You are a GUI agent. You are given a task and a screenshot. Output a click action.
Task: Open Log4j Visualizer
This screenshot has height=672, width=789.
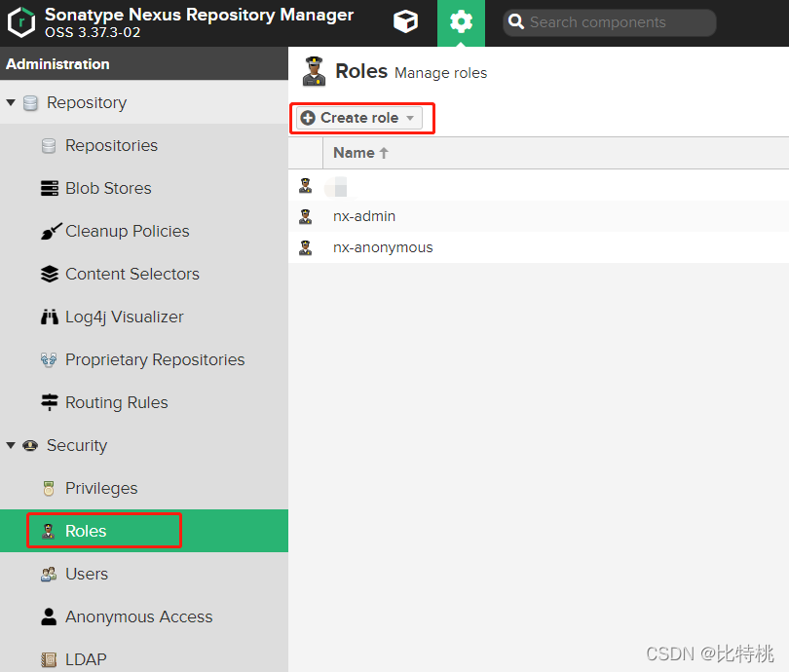click(x=125, y=317)
